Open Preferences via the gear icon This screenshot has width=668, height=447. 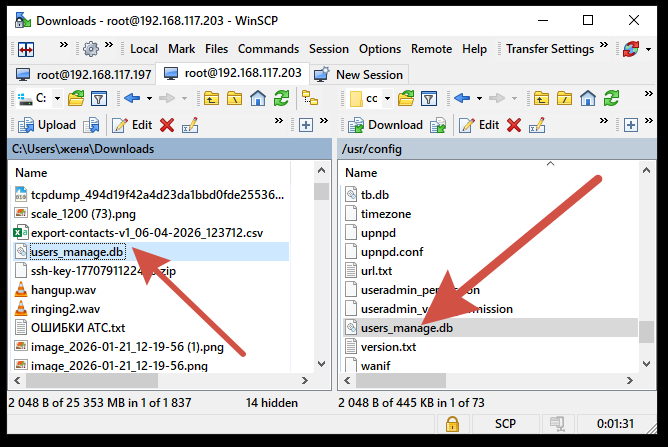pos(91,49)
